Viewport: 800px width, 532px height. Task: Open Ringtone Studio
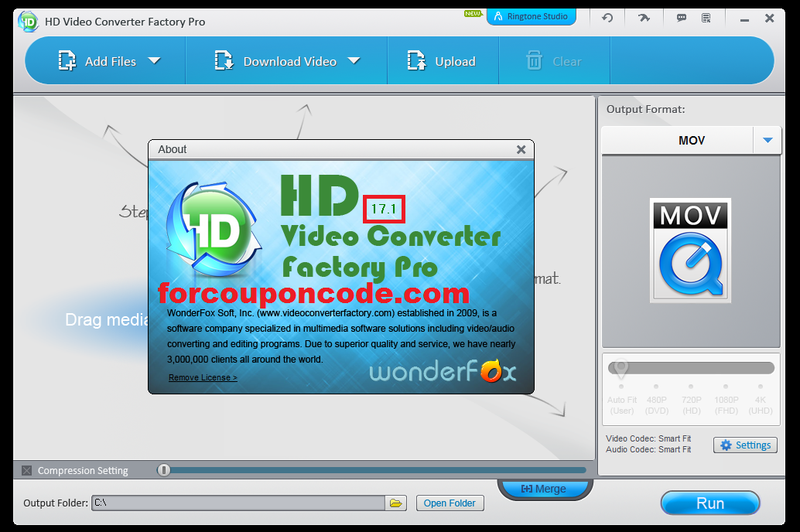[x=531, y=16]
